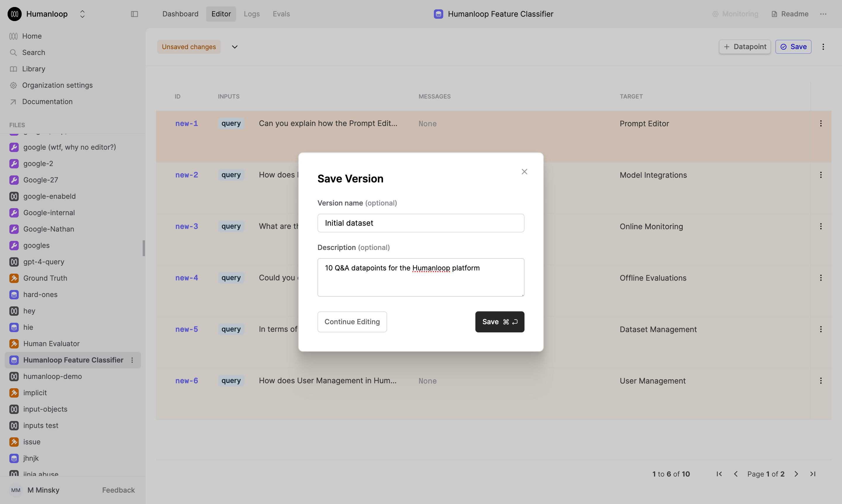Click the Ground Truth evaluator icon

click(x=14, y=278)
